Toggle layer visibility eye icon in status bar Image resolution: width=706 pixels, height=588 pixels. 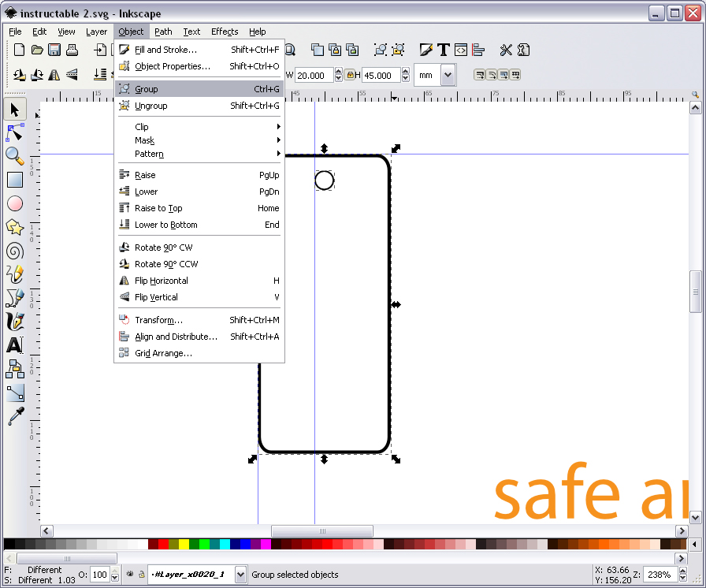pos(130,574)
